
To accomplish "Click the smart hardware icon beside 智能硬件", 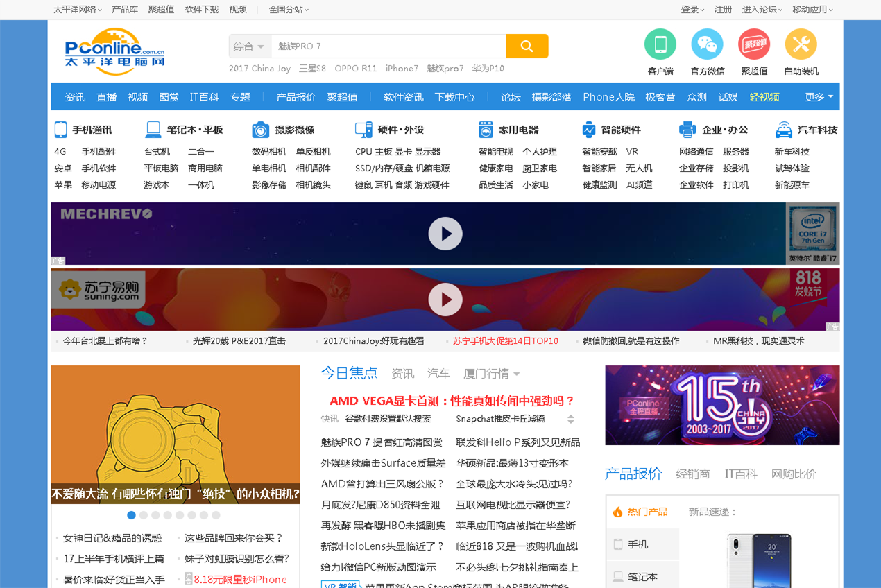I will [589, 130].
